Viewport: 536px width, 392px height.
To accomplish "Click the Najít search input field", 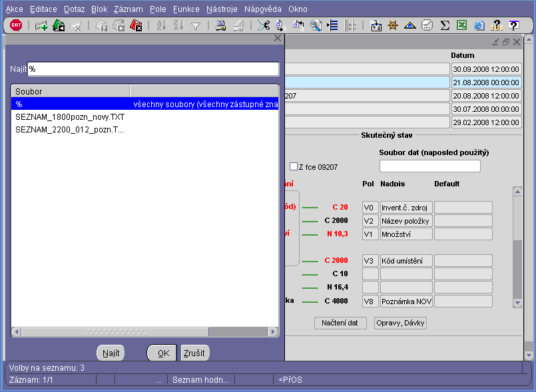I will (153, 69).
